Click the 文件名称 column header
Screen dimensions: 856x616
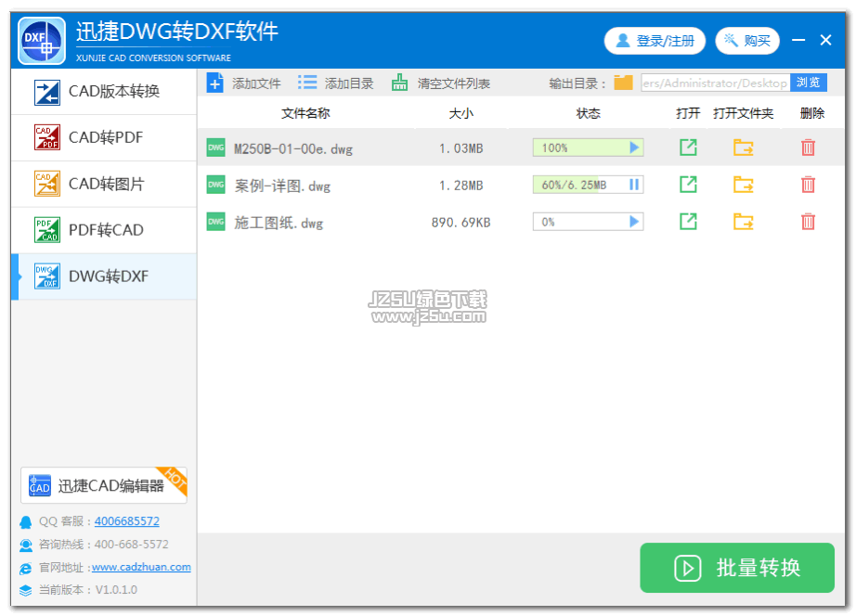305,113
